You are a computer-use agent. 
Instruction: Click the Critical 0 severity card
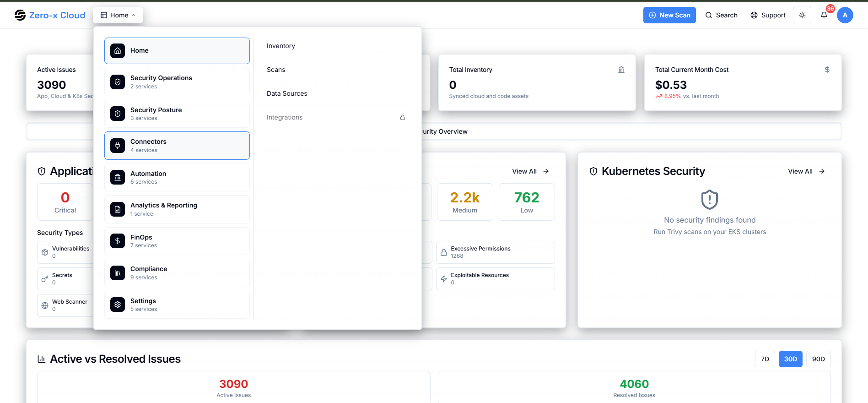pos(65,202)
